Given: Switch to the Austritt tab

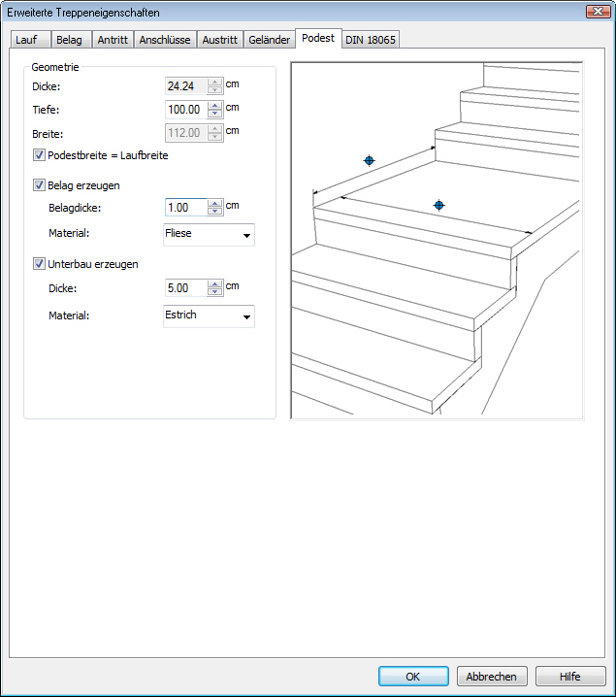Looking at the screenshot, I should pyautogui.click(x=220, y=40).
